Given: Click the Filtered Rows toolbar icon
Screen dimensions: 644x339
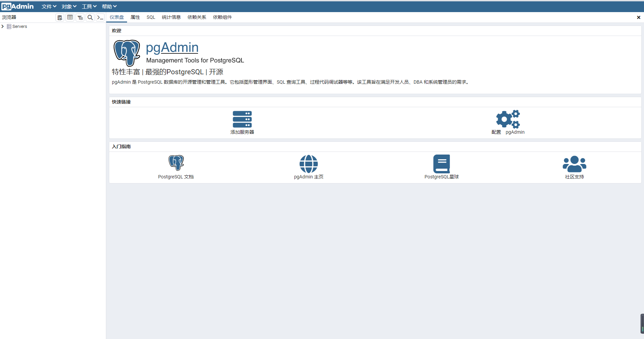Looking at the screenshot, I should tap(80, 17).
